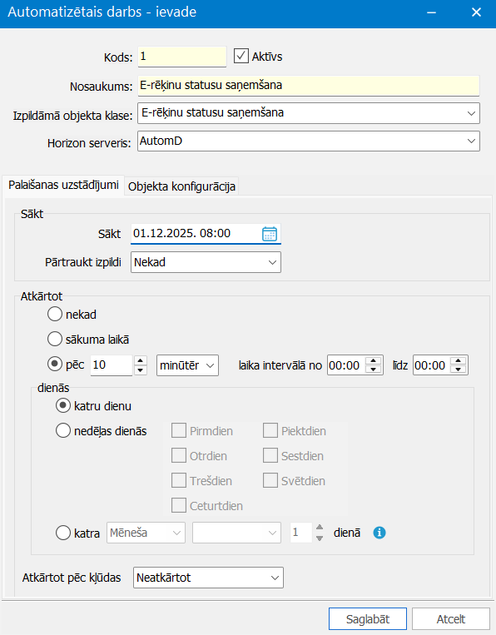Click the blue info icon after dienā

379,533
